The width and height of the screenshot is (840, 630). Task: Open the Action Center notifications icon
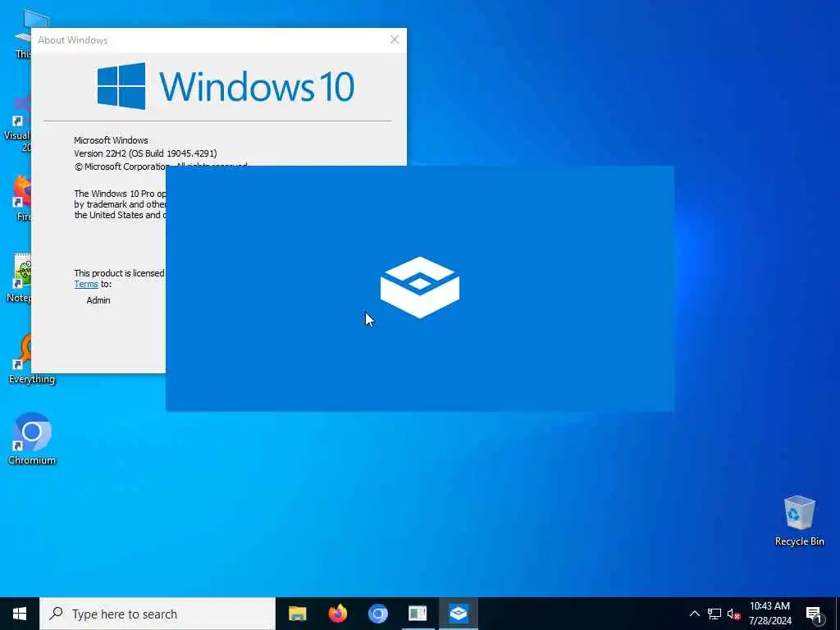click(814, 614)
